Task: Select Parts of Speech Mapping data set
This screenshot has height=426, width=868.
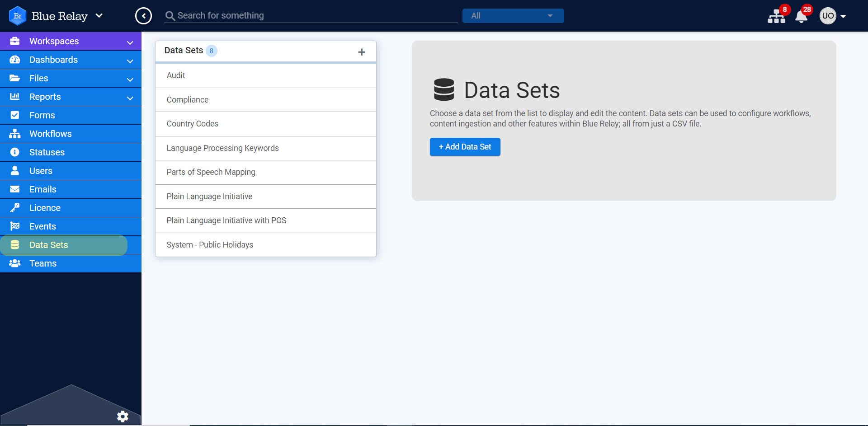Action: (x=266, y=172)
